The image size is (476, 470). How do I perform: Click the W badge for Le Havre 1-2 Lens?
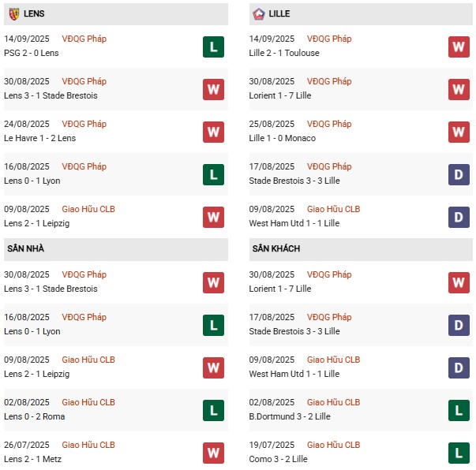pyautogui.click(x=213, y=132)
